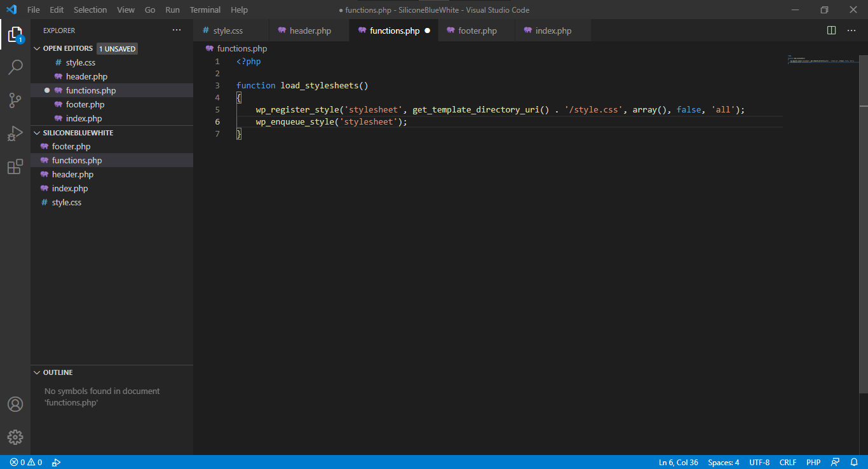Open the Selection menu
Screen dimensions: 868x469
click(x=90, y=10)
